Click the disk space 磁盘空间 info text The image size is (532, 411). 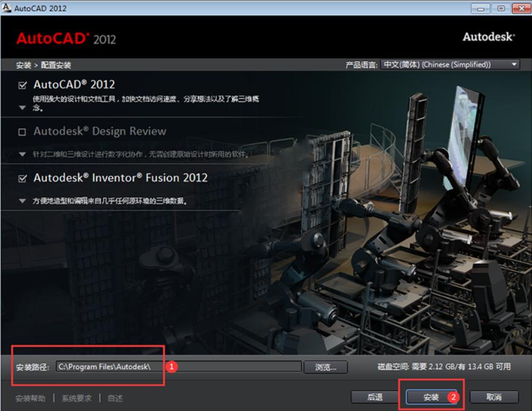(x=444, y=366)
